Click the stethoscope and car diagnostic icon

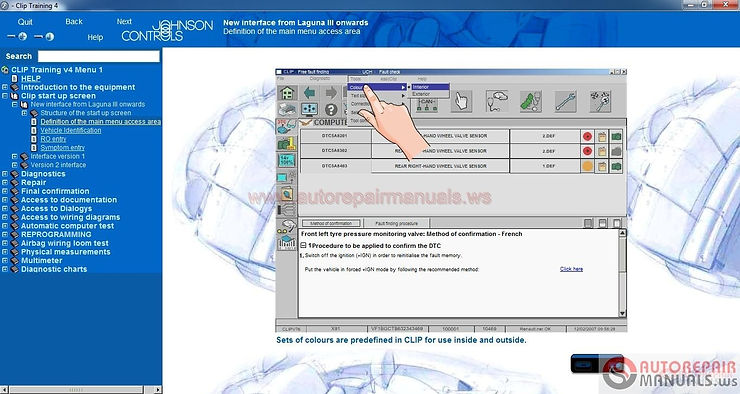tap(496, 101)
